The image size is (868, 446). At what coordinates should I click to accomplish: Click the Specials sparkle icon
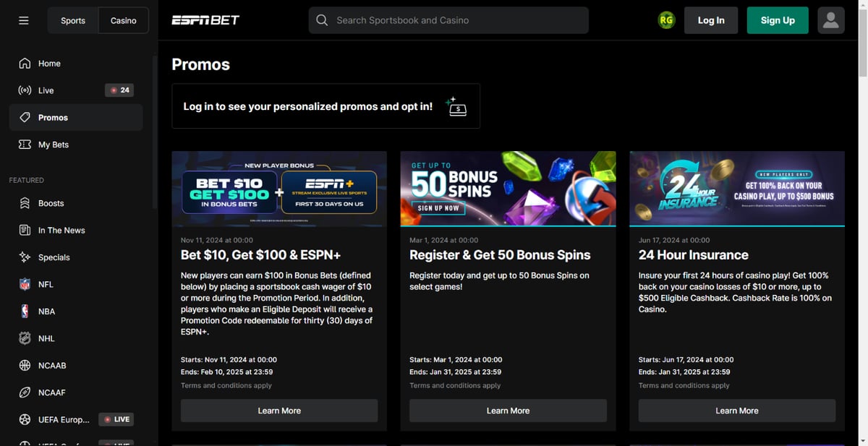tap(25, 257)
